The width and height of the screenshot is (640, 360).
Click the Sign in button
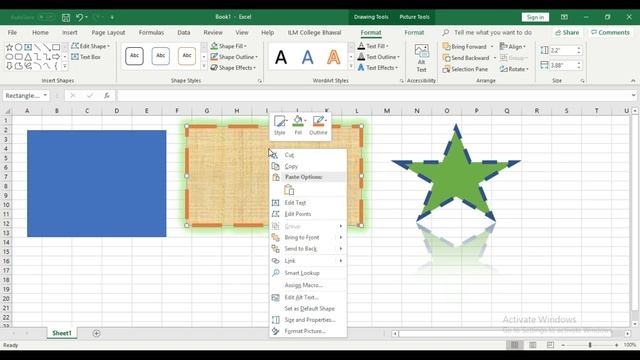click(535, 17)
